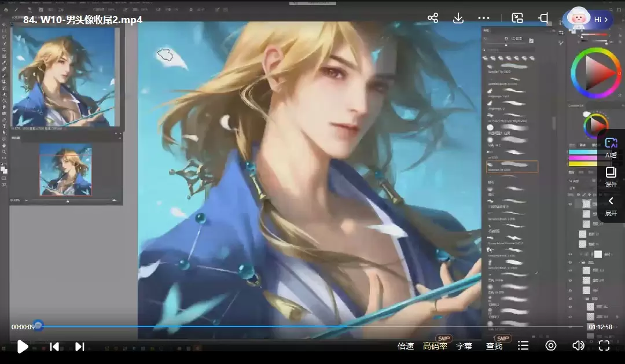
Task: Select the Hand tool
Action: click(x=4, y=145)
